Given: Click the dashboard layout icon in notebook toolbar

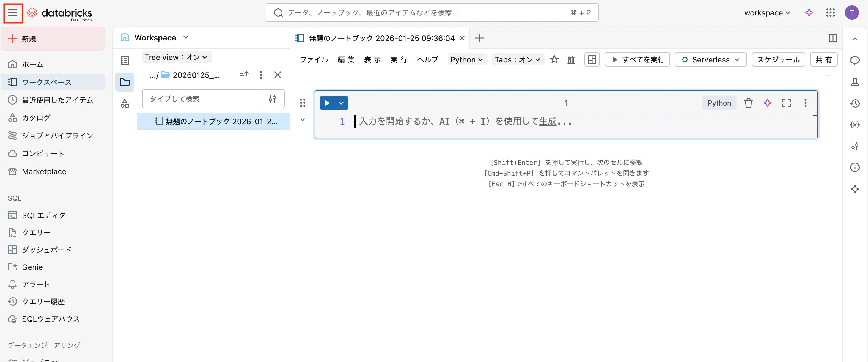Looking at the screenshot, I should point(592,60).
